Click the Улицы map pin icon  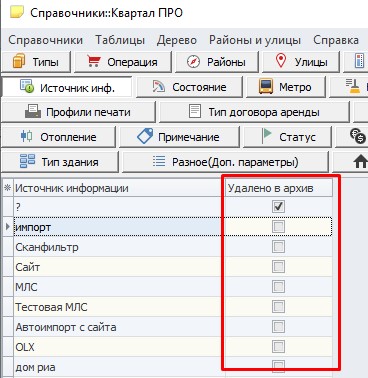(281, 61)
